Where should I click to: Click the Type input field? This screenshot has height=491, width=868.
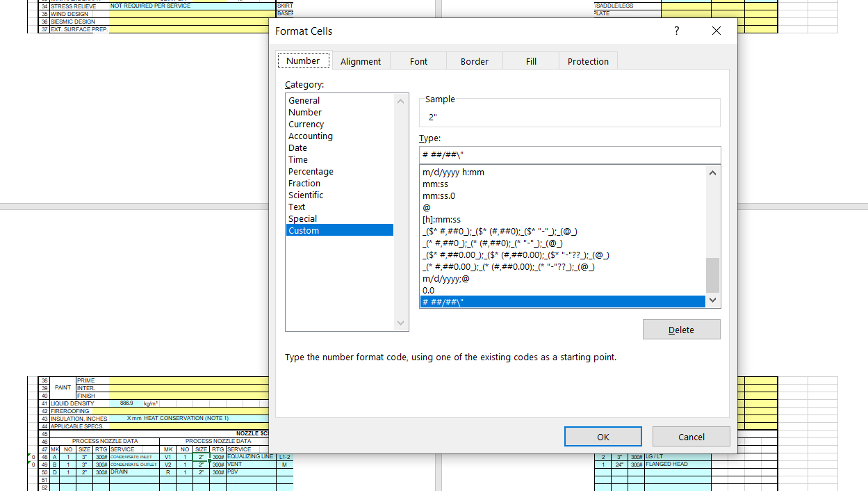click(x=570, y=154)
